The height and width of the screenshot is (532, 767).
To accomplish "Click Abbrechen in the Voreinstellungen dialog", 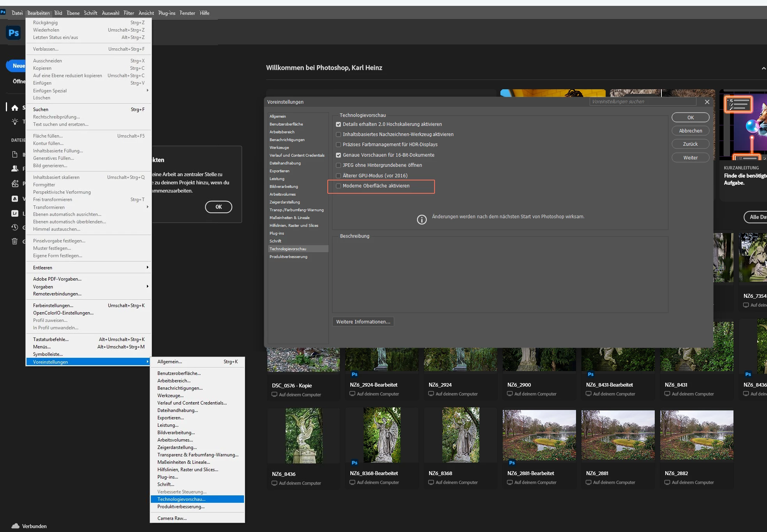I will [690, 131].
